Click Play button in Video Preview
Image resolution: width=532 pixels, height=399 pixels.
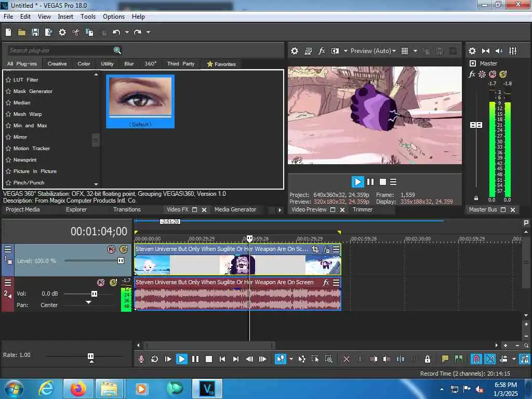click(357, 182)
